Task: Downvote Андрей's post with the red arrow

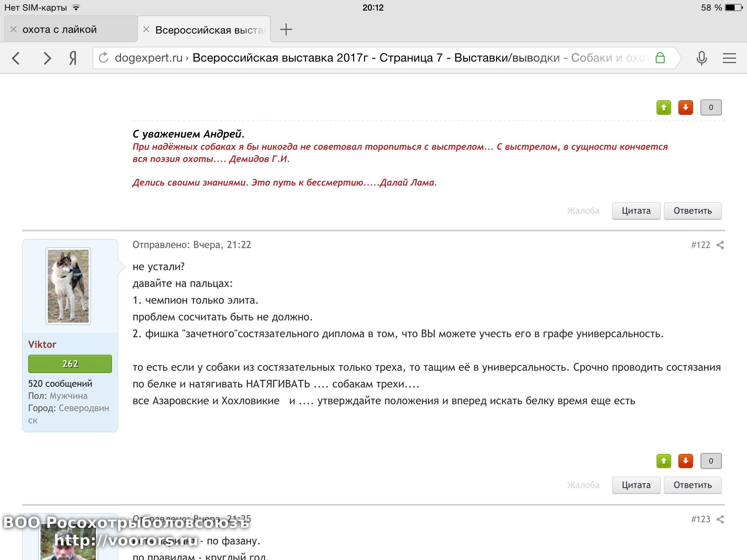Action: 685,108
